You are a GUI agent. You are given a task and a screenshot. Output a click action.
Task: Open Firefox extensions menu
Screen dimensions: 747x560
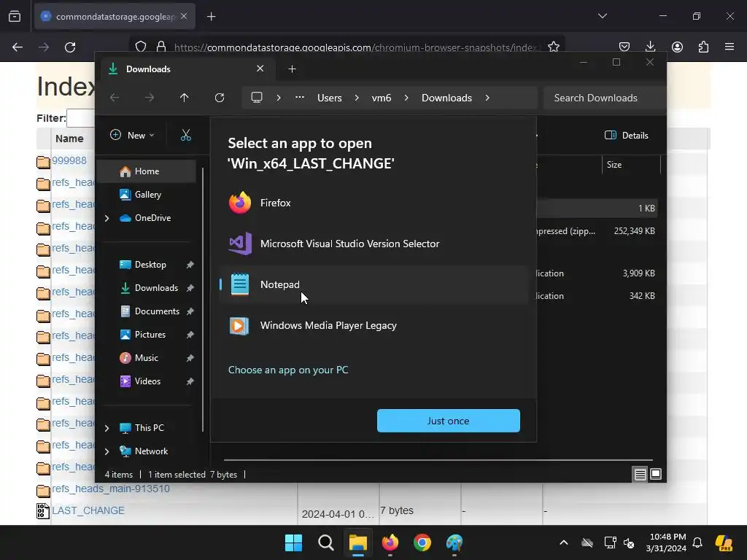click(703, 47)
